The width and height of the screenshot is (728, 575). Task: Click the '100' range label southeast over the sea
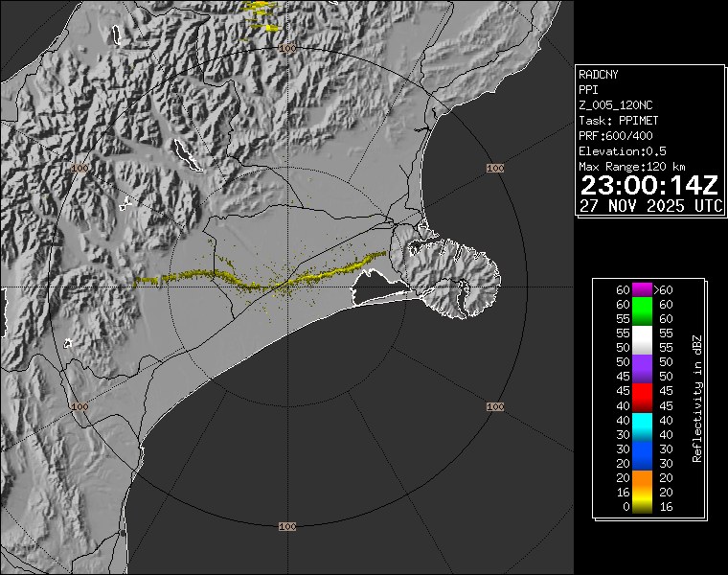pyautogui.click(x=495, y=406)
